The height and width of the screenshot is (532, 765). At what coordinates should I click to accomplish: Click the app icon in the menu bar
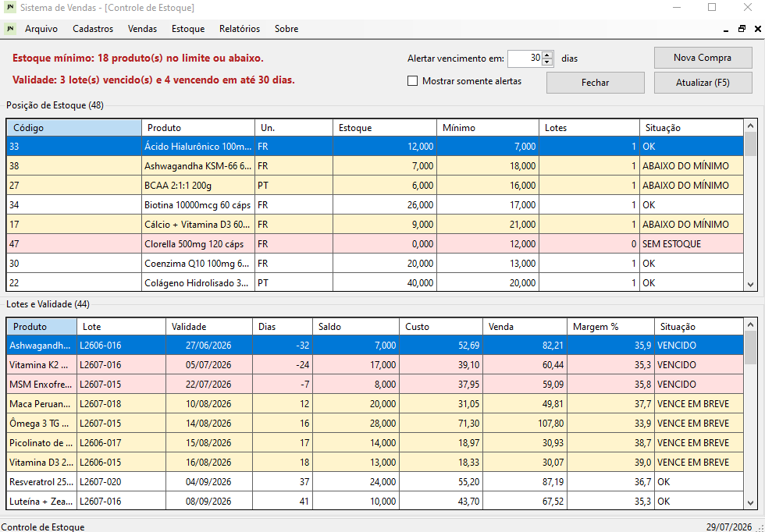(x=10, y=29)
